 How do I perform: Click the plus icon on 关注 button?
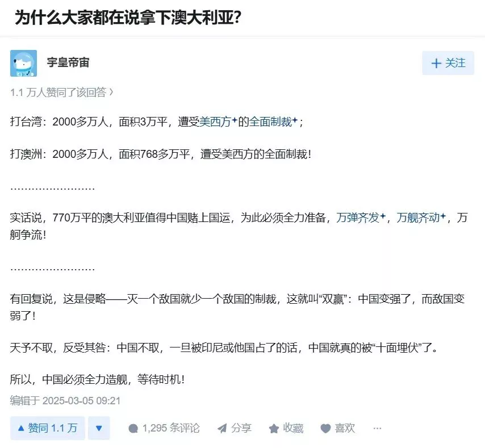pos(436,64)
